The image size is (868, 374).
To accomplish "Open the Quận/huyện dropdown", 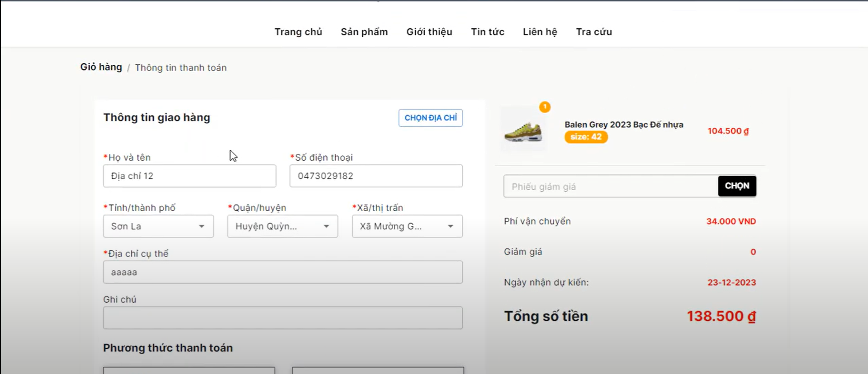I will [282, 226].
